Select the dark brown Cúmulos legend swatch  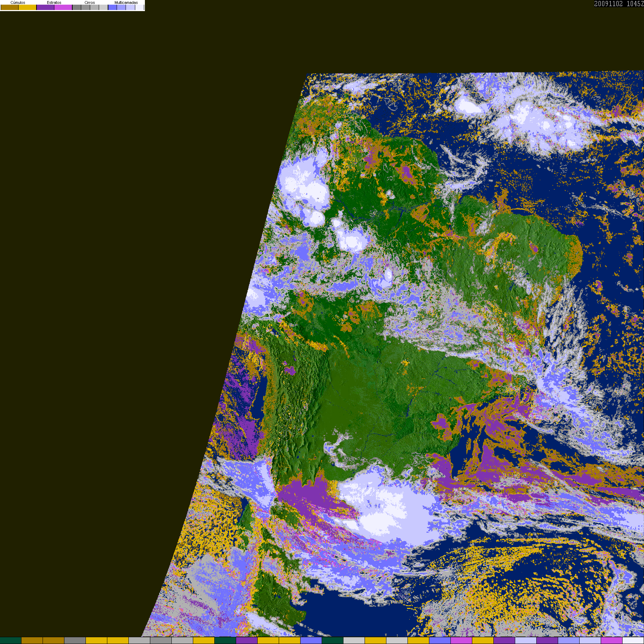(x=10, y=8)
